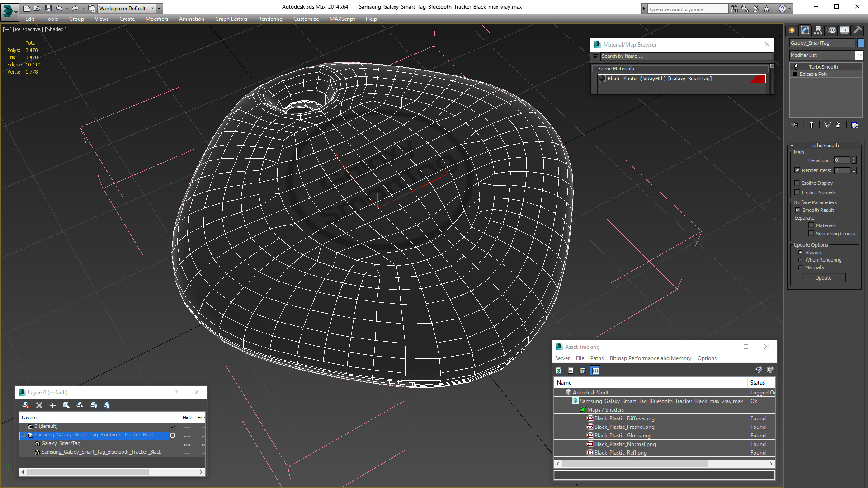This screenshot has width=868, height=488.
Task: Click the Shaded viewport label
Action: 56,29
